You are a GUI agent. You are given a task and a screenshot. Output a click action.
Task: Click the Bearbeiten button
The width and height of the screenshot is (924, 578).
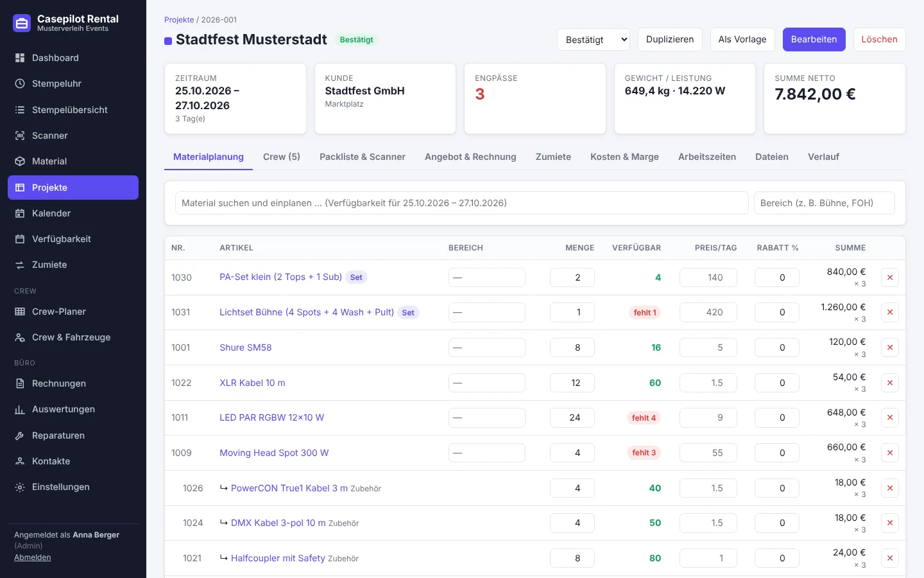click(814, 39)
